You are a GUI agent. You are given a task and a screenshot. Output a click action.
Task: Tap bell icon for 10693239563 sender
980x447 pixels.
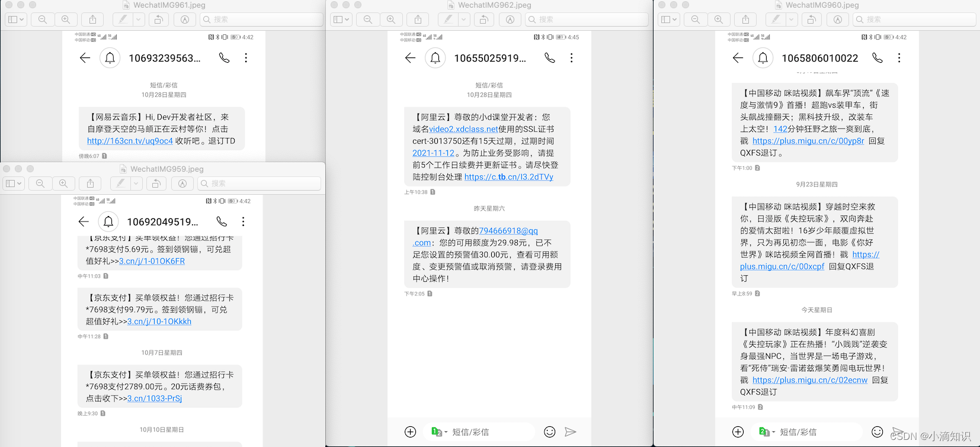(110, 58)
